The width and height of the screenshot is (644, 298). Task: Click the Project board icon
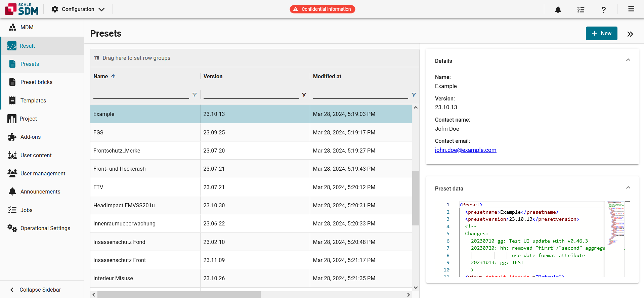click(x=12, y=119)
